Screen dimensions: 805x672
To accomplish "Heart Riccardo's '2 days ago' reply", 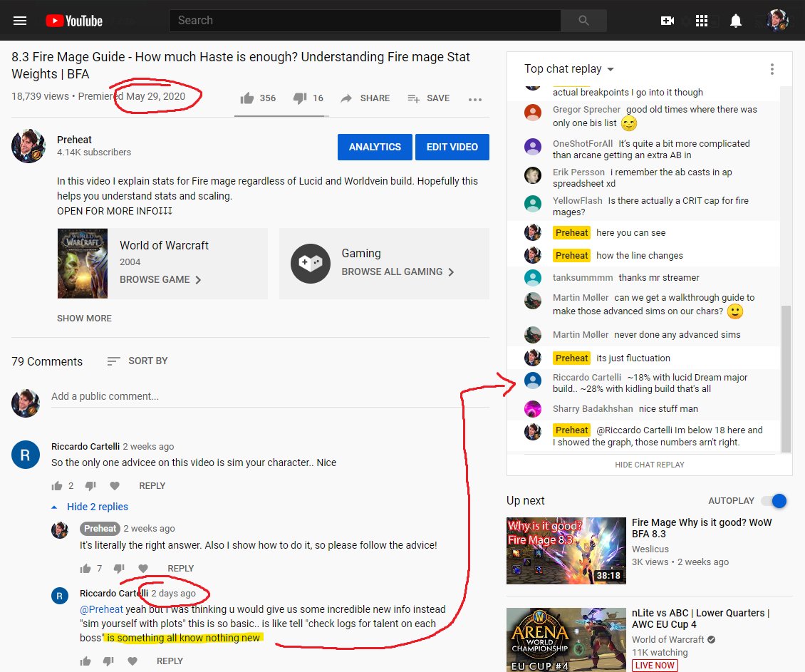I will 133,661.
